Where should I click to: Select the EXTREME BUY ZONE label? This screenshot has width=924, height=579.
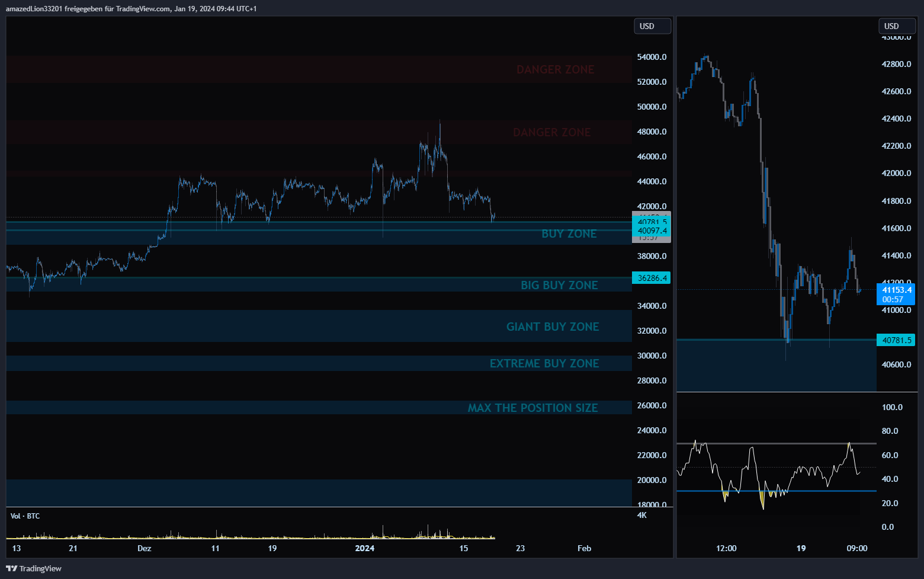pos(544,363)
